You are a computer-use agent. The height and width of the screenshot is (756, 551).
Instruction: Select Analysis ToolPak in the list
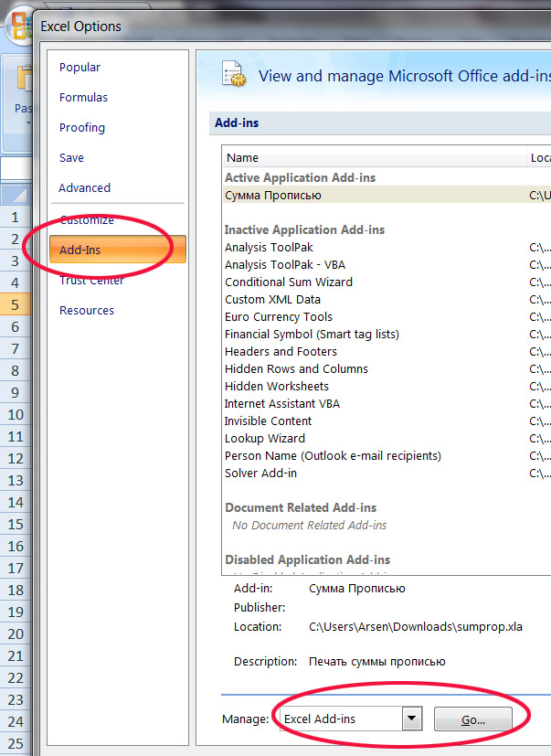pyautogui.click(x=271, y=248)
